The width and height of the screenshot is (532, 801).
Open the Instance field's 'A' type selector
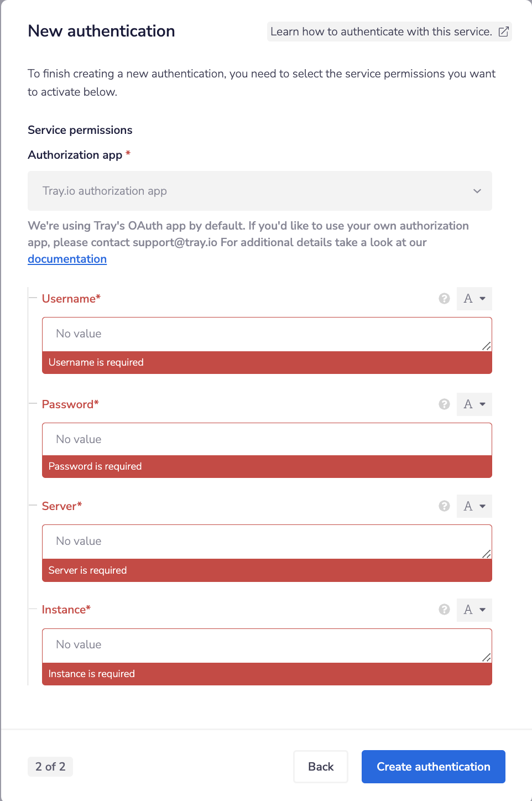474,610
